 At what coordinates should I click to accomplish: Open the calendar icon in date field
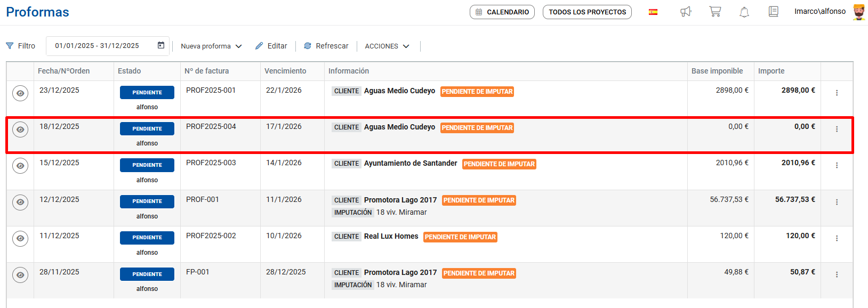tap(161, 45)
